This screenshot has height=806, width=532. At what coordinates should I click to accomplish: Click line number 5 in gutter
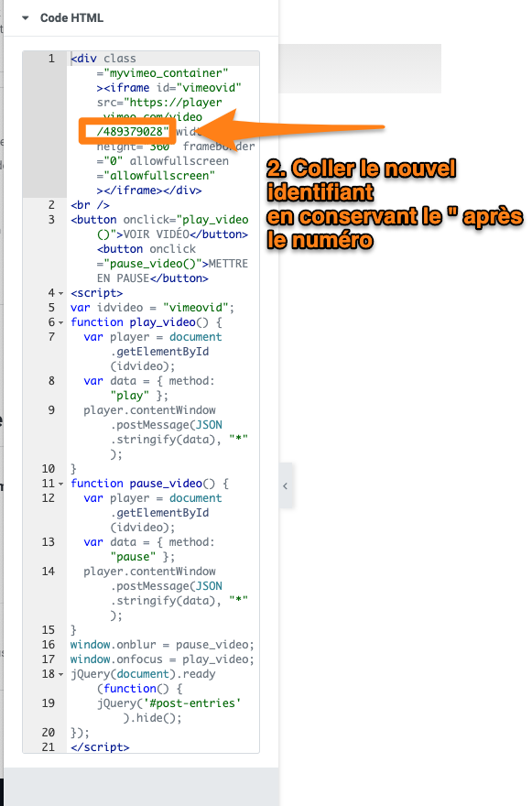tap(51, 308)
